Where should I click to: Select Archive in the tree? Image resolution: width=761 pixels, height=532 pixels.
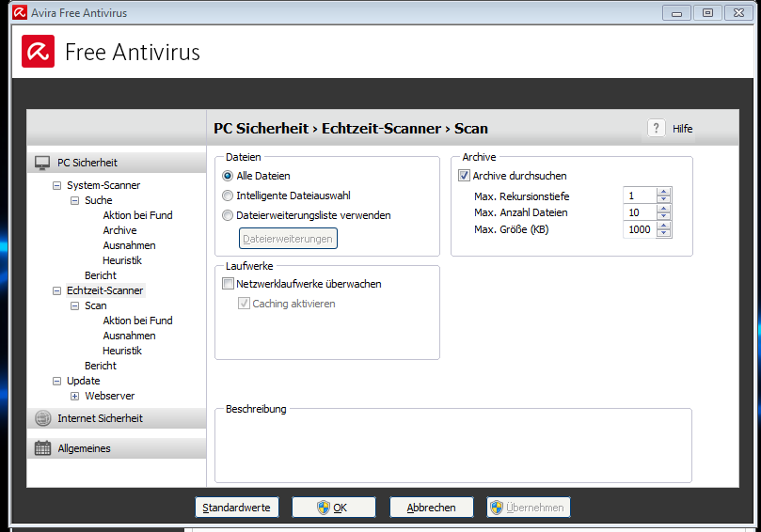pos(119,230)
